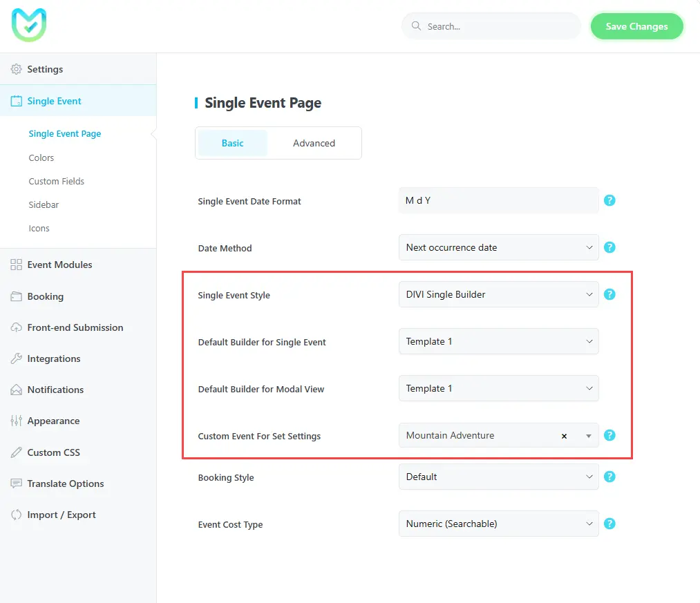This screenshot has width=700, height=603.
Task: Click the Save Changes button
Action: click(x=636, y=26)
